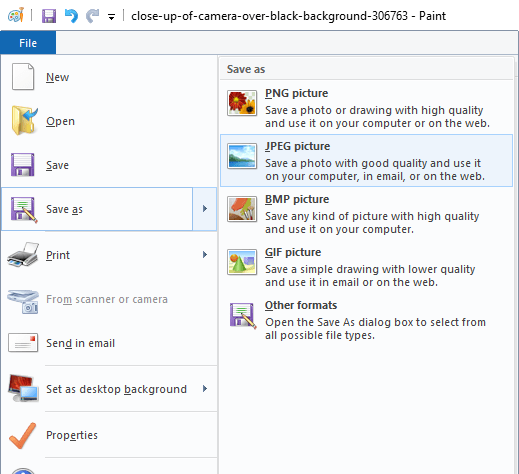Open the Customize Quick Access Toolbar dropdown
The height and width of the screenshot is (474, 519).
[111, 16]
